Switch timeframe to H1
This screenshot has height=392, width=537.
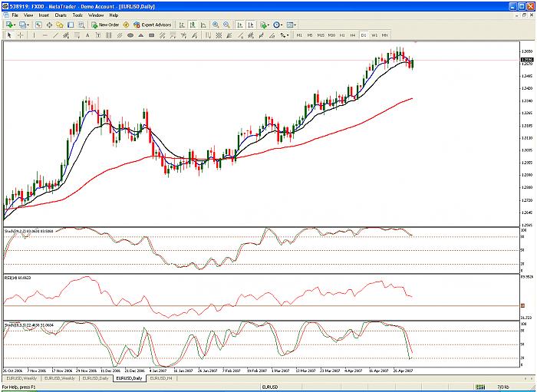[x=342, y=35]
